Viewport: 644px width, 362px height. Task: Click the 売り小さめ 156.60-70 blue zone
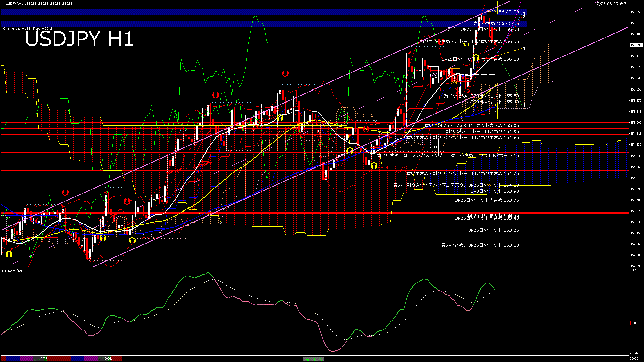pyautogui.click(x=496, y=24)
